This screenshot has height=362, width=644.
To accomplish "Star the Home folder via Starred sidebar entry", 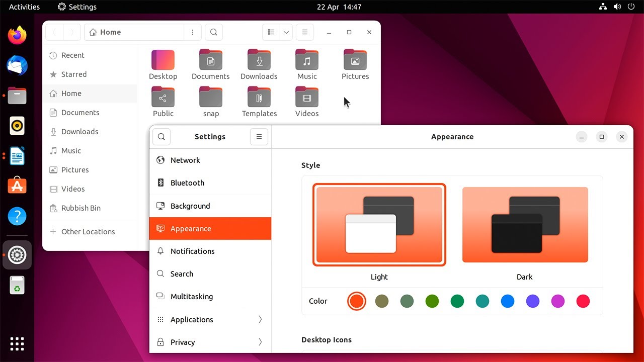I will tap(73, 74).
